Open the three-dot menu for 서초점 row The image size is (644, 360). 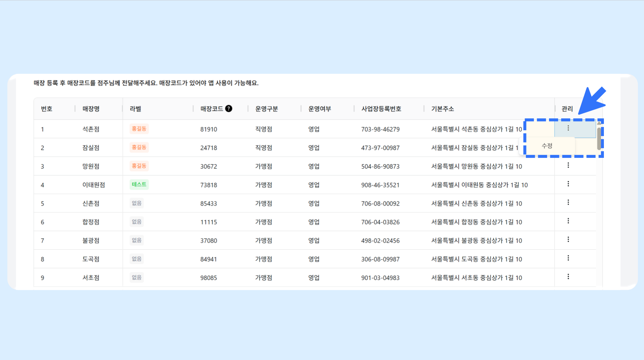[x=568, y=277]
